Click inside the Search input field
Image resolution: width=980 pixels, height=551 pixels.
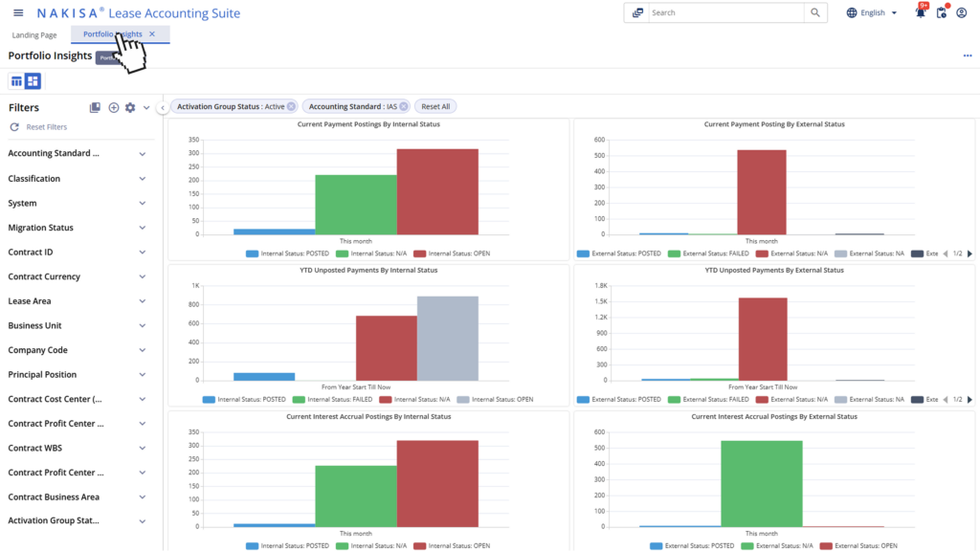pos(727,12)
